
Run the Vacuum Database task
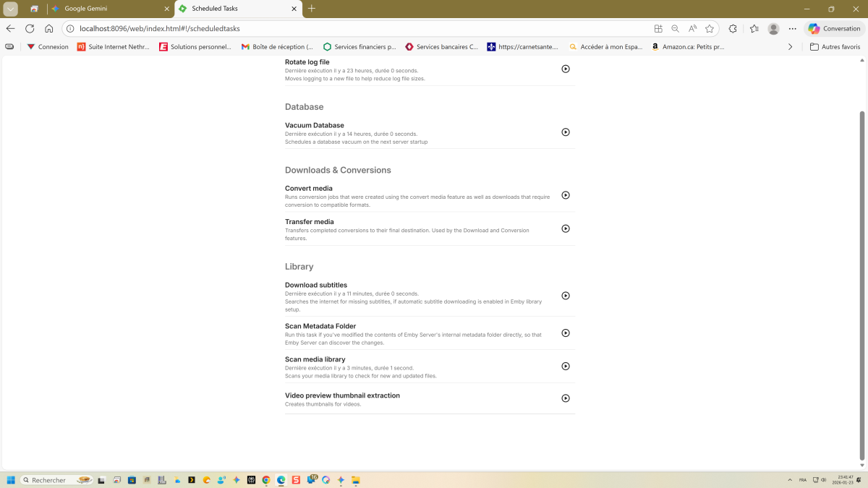click(x=565, y=132)
